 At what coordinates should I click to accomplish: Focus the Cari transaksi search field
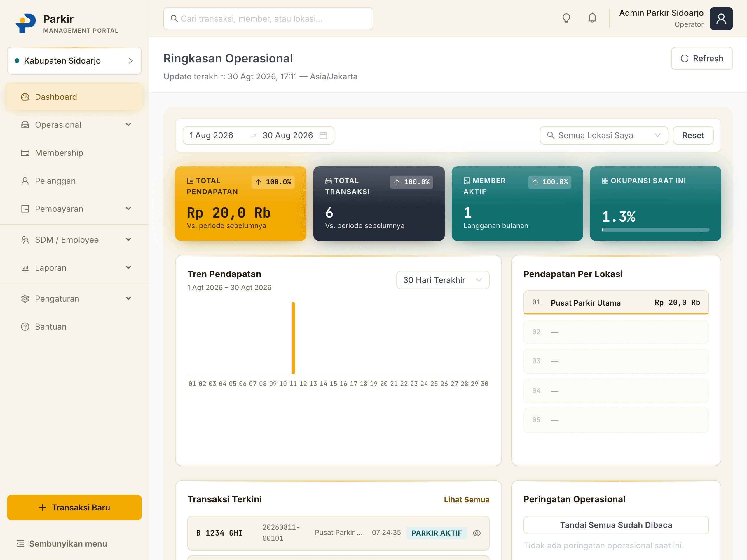pyautogui.click(x=268, y=19)
